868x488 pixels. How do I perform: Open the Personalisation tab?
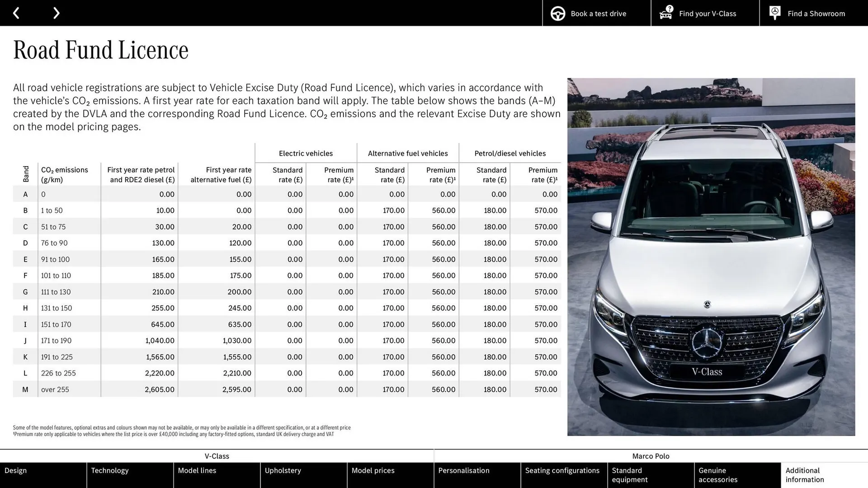click(463, 470)
